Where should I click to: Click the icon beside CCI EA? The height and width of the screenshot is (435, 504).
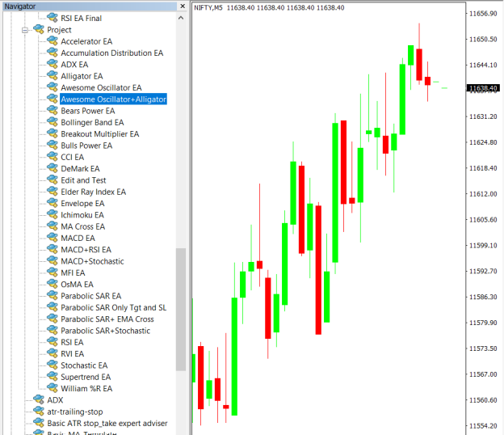tap(52, 157)
